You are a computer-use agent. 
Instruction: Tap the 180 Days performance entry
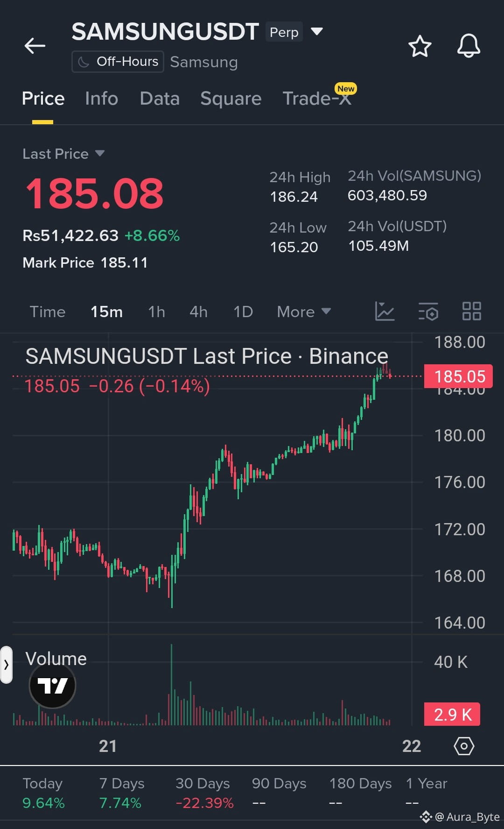(360, 793)
